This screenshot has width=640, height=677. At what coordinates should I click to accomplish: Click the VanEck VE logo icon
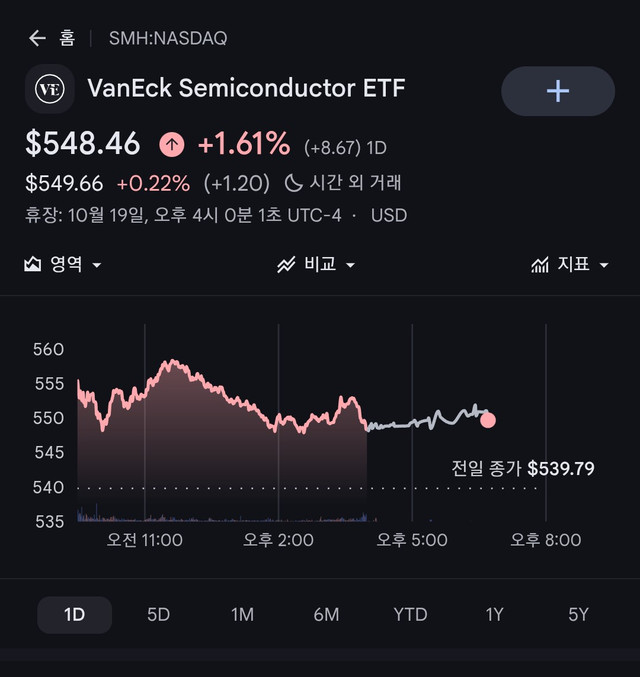coord(50,89)
